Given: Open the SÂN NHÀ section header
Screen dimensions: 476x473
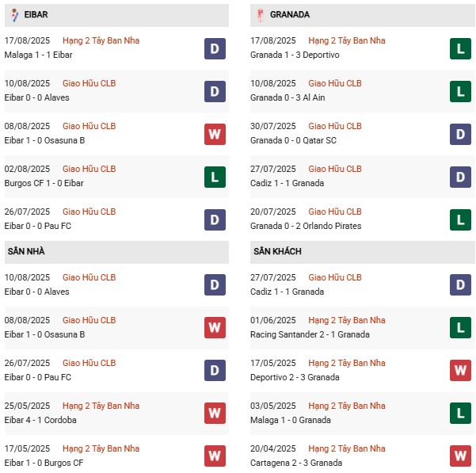Looking at the screenshot, I should coord(26,251).
